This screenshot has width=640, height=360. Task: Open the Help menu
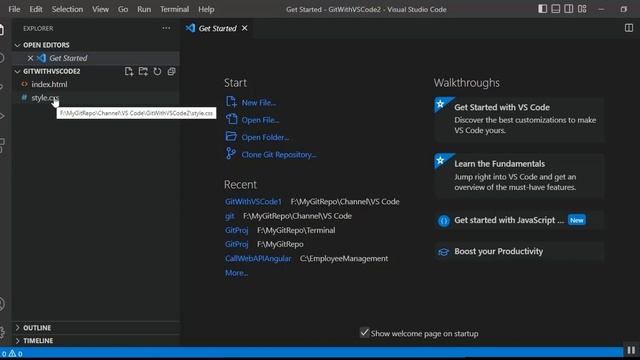pyautogui.click(x=206, y=9)
